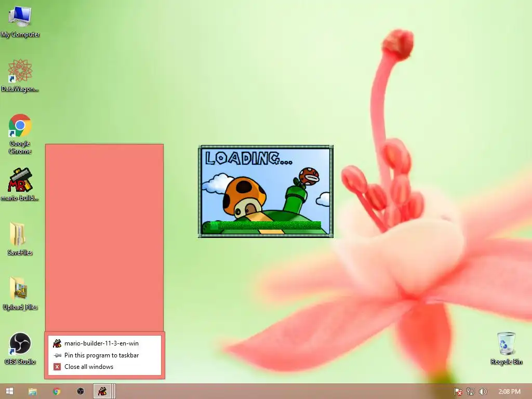Select the DataWagon desktop shortcut
The width and height of the screenshot is (532, 399).
click(x=20, y=75)
